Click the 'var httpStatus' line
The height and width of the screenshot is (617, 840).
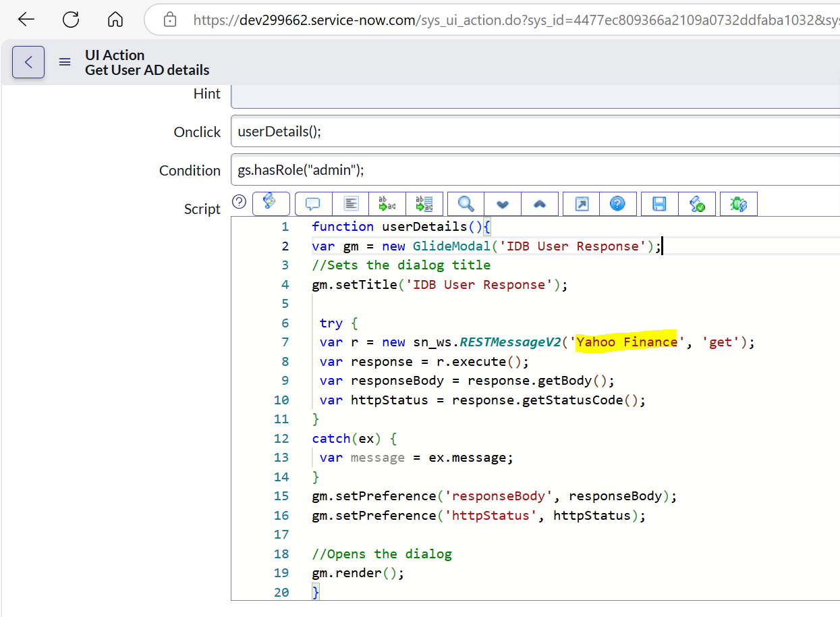482,400
